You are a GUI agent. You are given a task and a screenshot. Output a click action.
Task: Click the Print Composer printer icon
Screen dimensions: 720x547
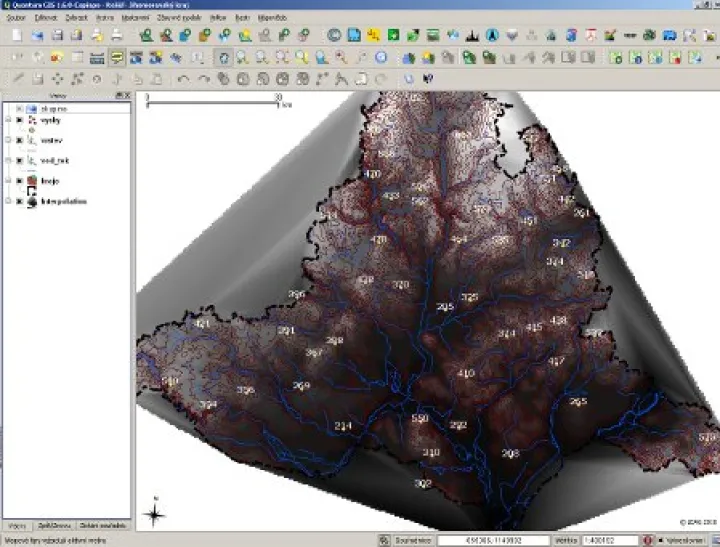117,36
